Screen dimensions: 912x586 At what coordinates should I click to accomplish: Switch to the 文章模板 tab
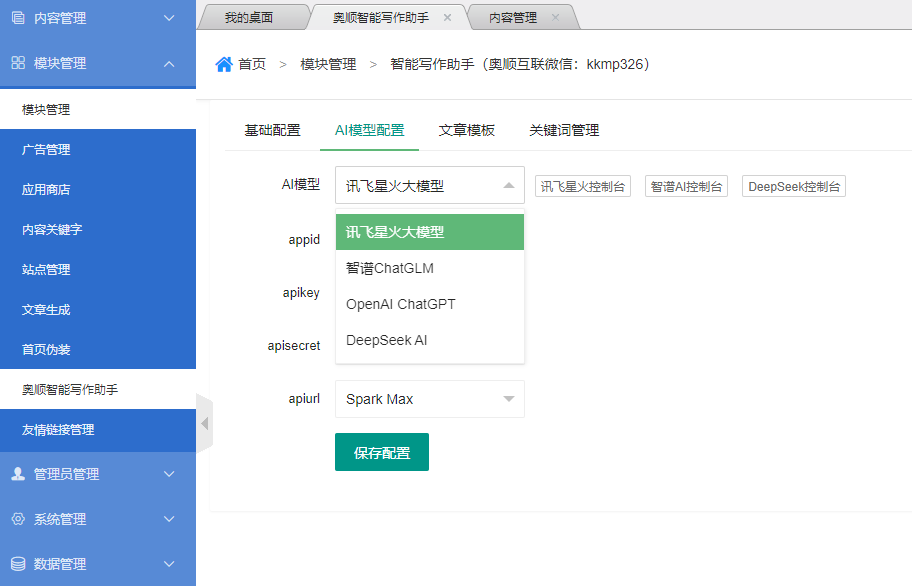(466, 130)
